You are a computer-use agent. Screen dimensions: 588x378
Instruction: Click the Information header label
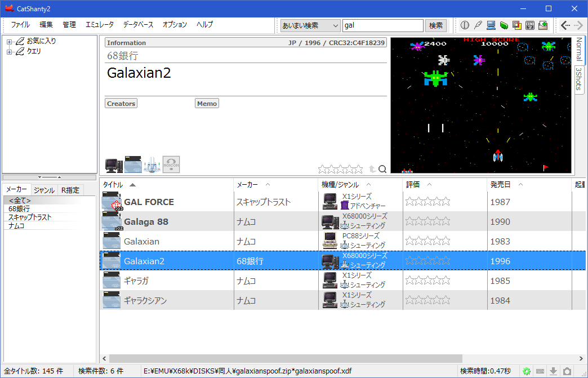click(126, 43)
